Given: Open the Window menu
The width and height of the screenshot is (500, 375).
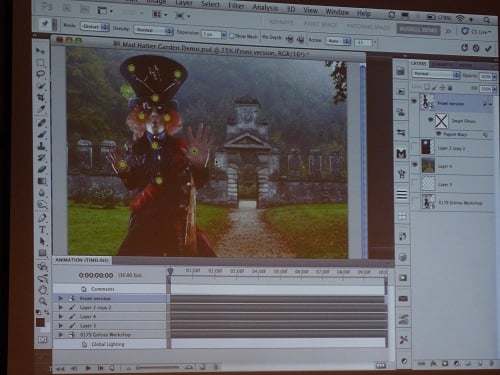Looking at the screenshot, I should pyautogui.click(x=337, y=12).
